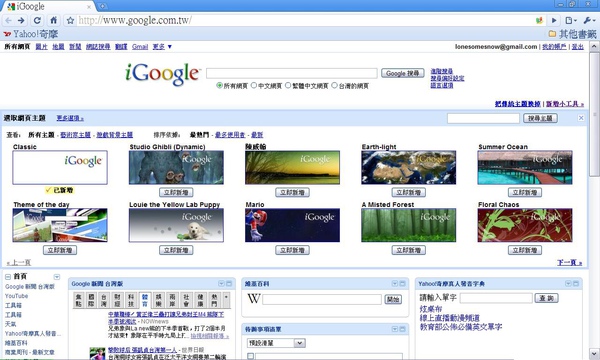
Task: Go back using the browser back arrow
Action: [8, 20]
